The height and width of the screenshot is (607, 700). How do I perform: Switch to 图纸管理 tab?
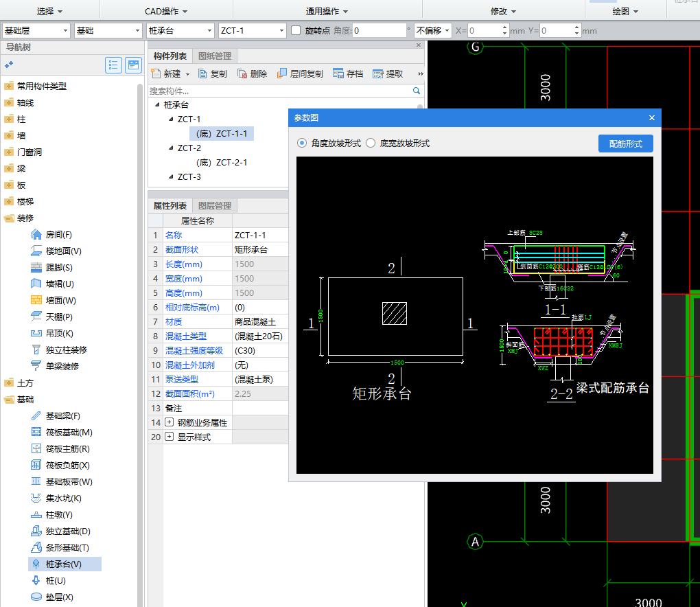click(215, 56)
